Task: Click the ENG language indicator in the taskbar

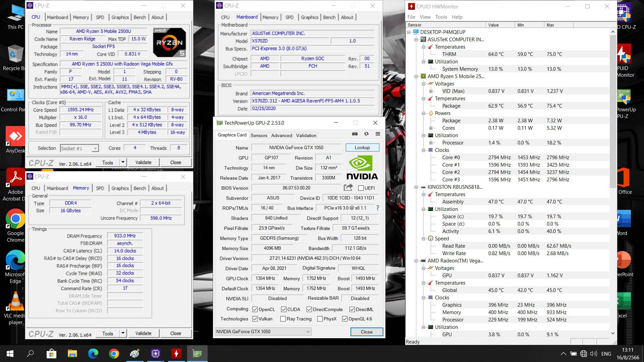Action: coord(606,354)
